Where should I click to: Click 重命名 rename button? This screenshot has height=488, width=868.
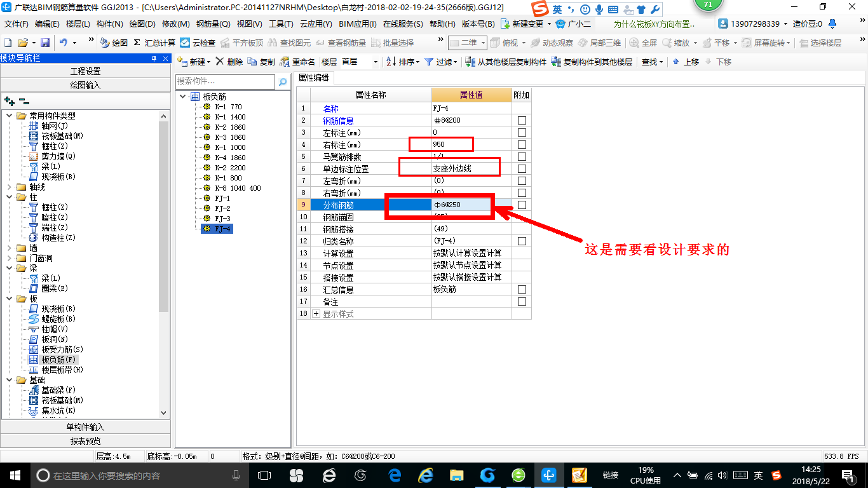(297, 62)
